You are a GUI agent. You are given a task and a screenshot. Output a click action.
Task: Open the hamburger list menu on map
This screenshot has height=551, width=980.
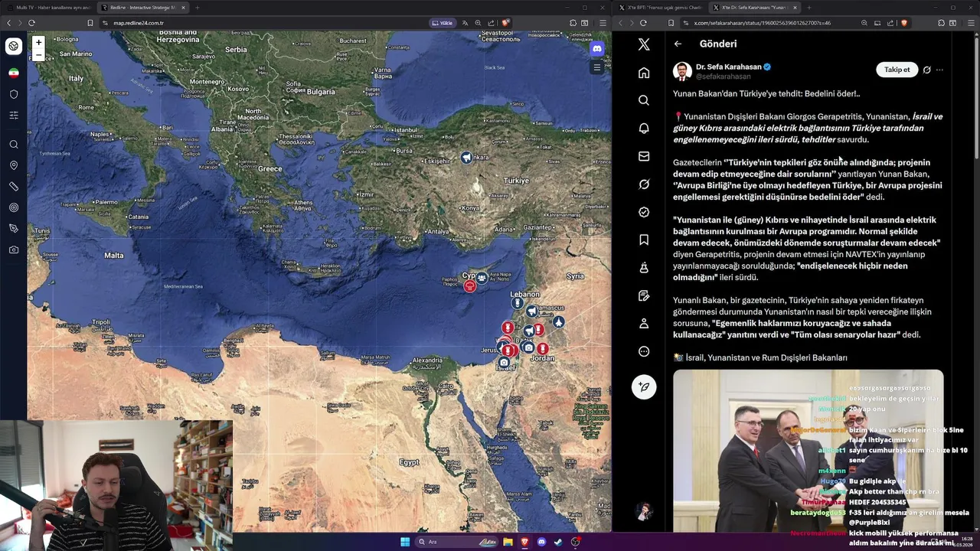[597, 67]
